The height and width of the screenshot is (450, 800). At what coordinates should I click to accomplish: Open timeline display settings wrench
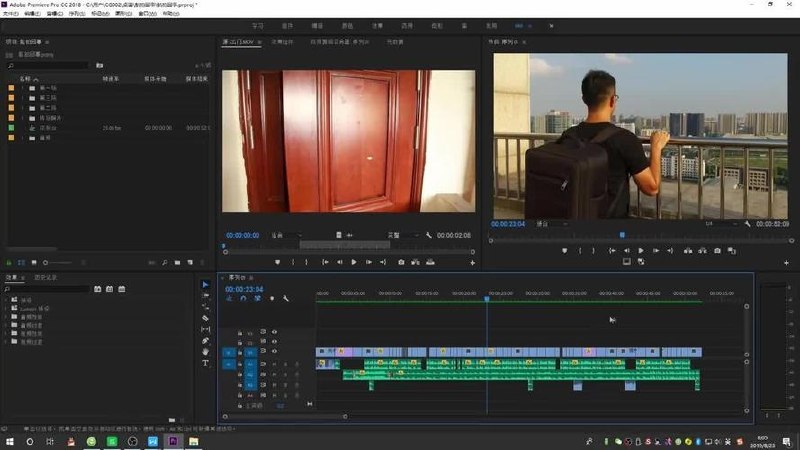pos(286,298)
